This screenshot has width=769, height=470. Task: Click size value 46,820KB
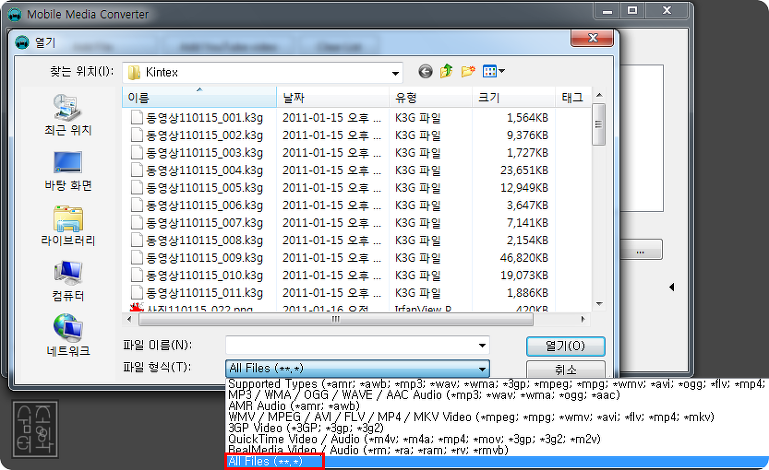(x=524, y=258)
